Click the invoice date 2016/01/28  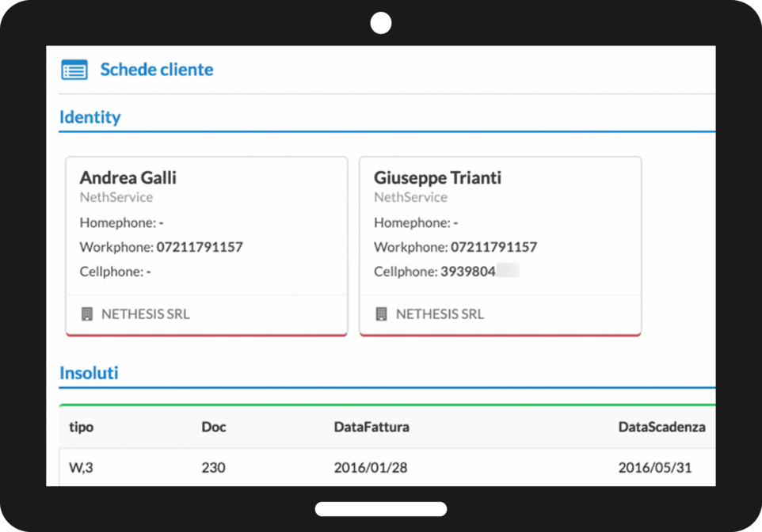371,467
